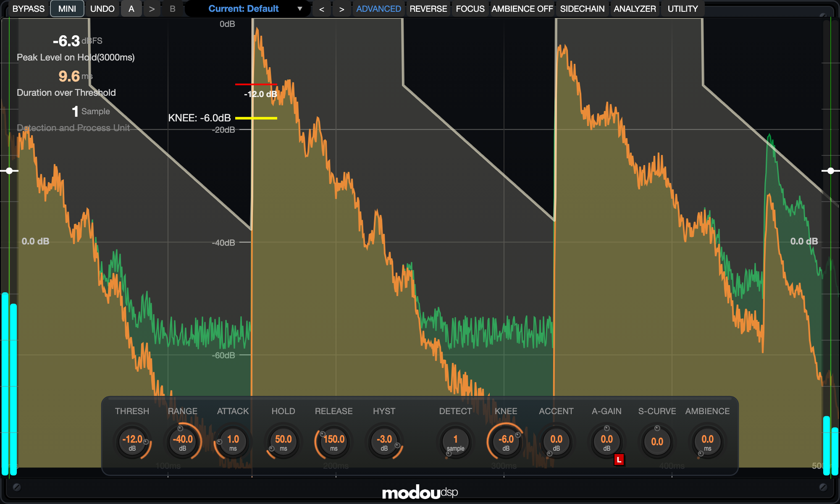Open the ADVANCED tab
The width and height of the screenshot is (840, 504).
coord(378,9)
